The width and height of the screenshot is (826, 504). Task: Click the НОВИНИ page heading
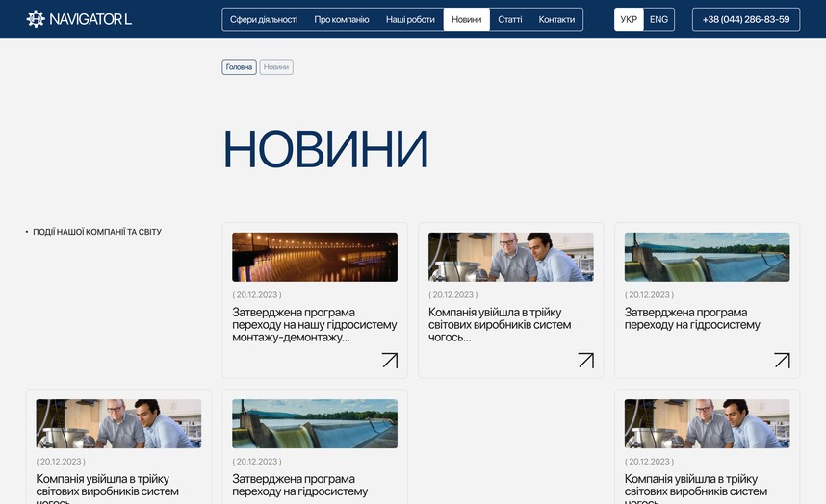pos(326,149)
